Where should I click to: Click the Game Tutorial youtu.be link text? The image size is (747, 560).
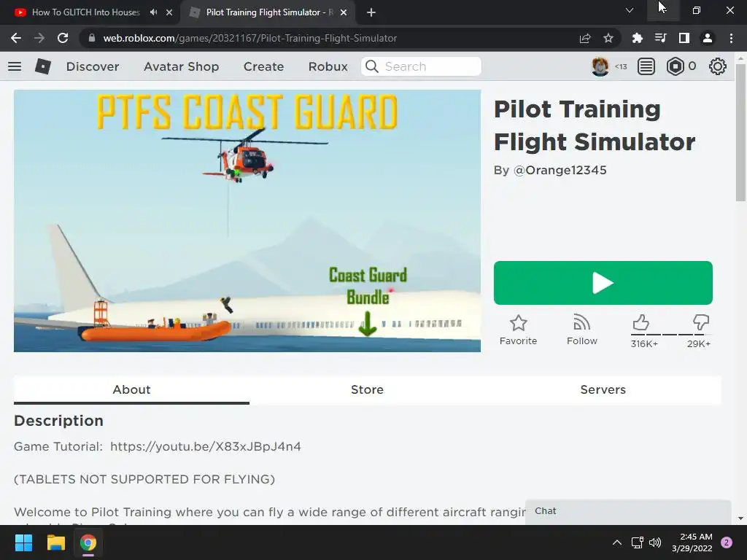[x=205, y=447]
